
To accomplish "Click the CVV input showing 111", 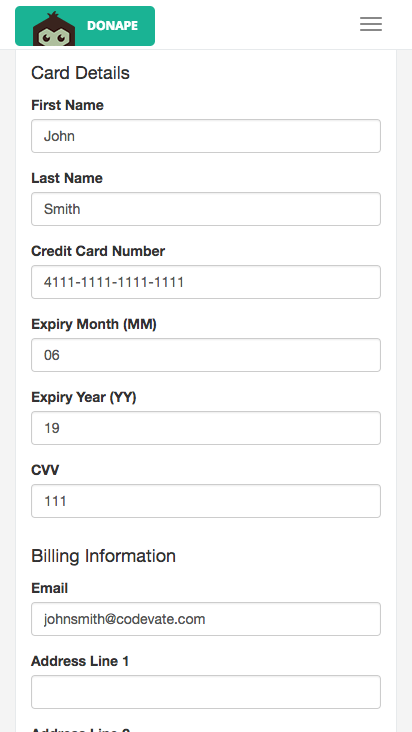I will (x=206, y=501).
